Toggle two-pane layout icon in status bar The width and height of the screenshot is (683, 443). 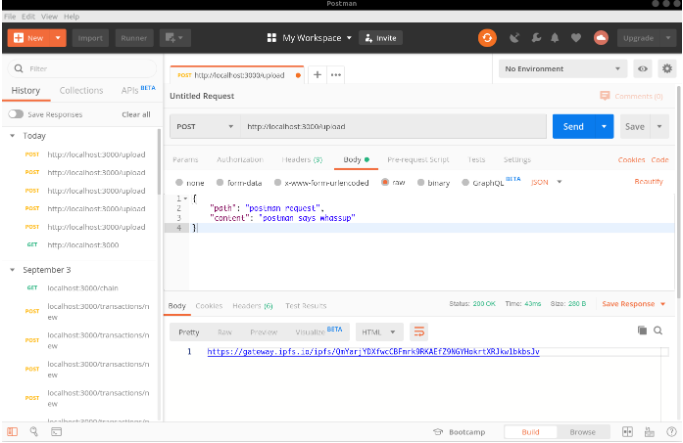pos(627,432)
